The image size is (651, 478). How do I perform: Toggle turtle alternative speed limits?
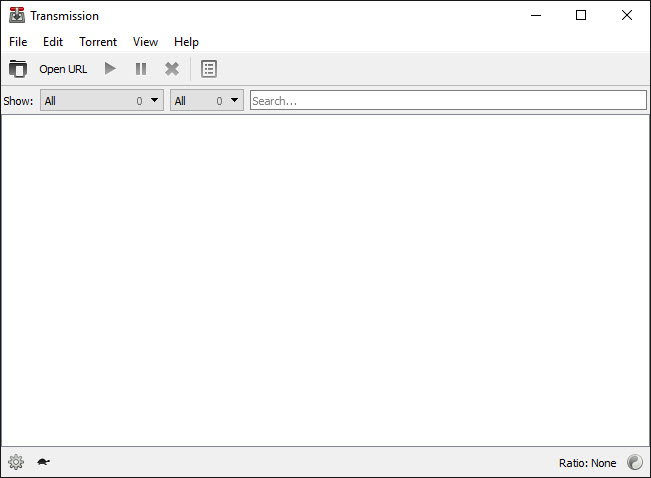tap(44, 462)
